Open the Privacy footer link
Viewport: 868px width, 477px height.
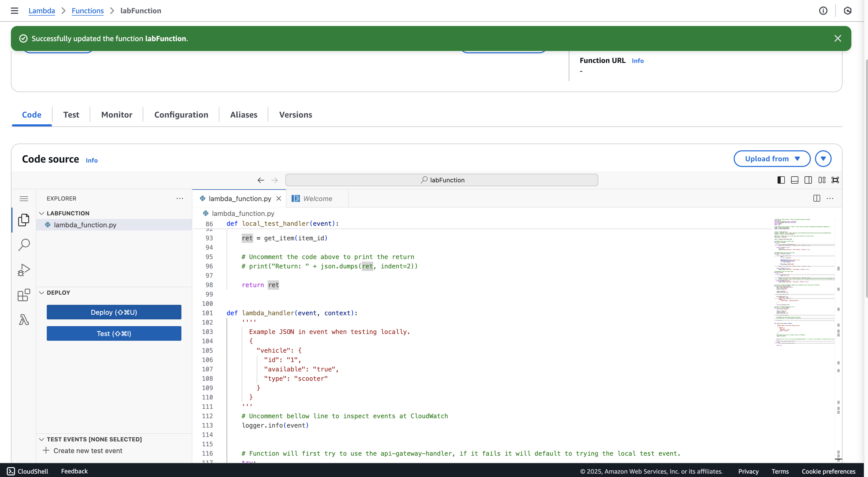click(x=748, y=471)
